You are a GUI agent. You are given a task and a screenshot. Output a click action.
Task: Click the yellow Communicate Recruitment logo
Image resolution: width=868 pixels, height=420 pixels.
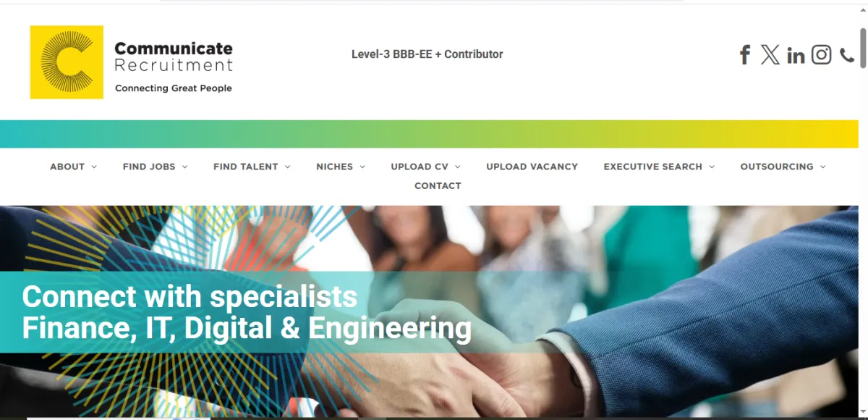[x=67, y=62]
